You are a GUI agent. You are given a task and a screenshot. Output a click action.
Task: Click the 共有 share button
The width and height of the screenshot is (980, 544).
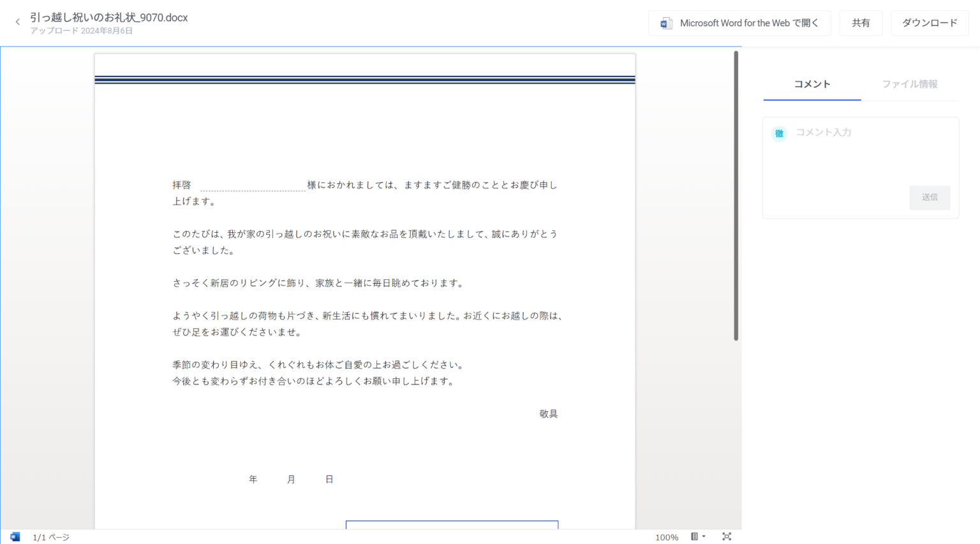tap(861, 23)
